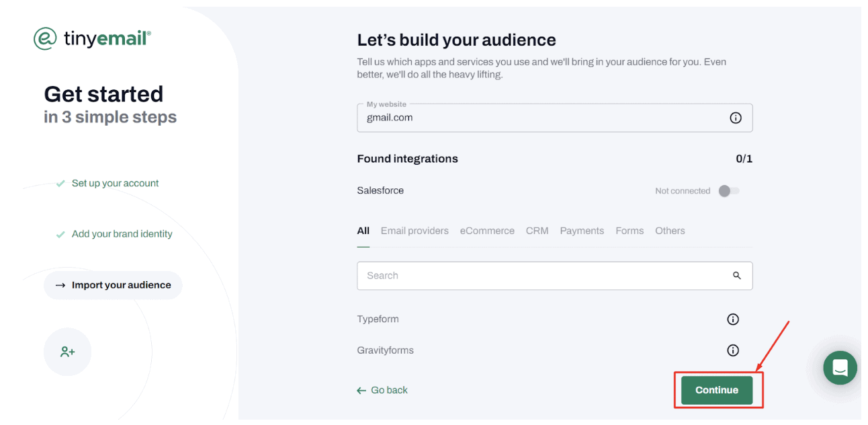Select the Import your audience step
This screenshot has width=868, height=425.
point(113,285)
